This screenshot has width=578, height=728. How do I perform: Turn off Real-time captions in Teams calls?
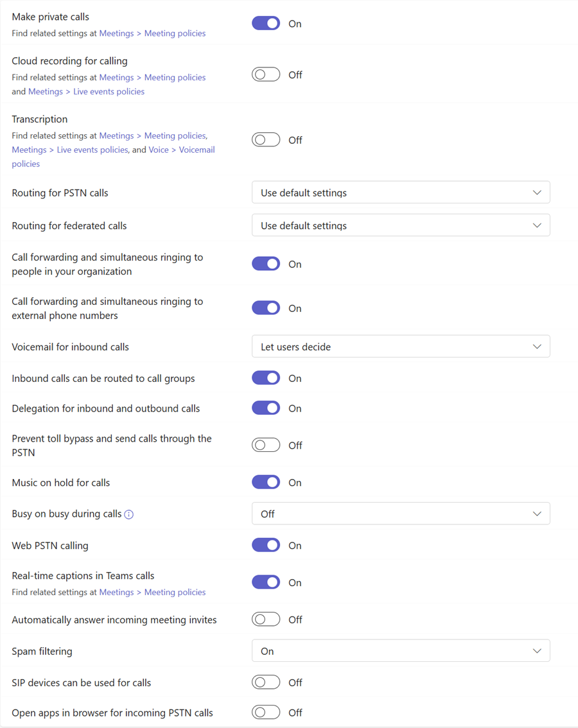pyautogui.click(x=265, y=582)
